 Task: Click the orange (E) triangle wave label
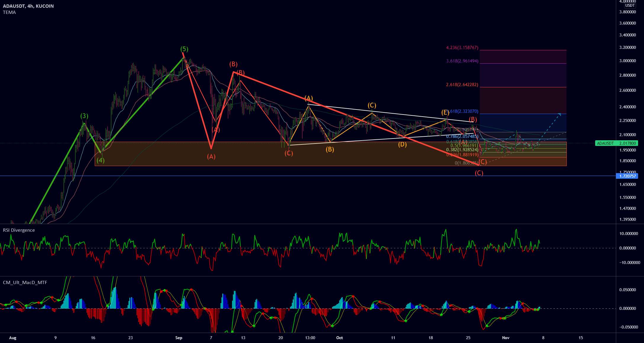[x=445, y=112]
